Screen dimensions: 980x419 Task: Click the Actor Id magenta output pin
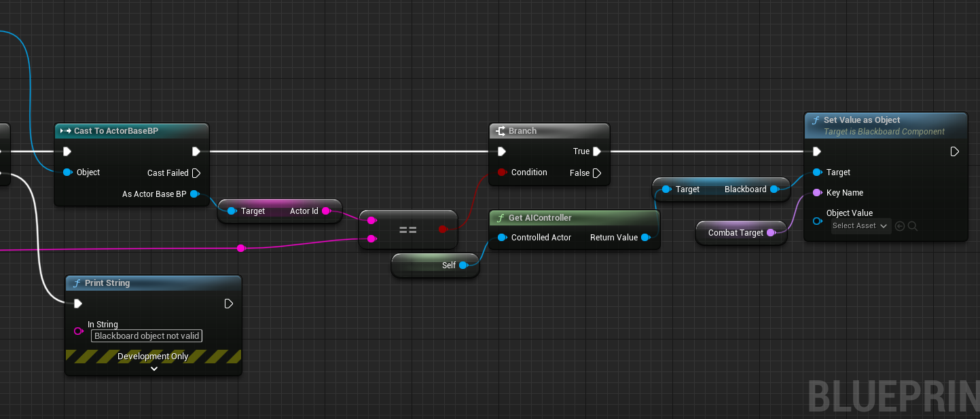tap(325, 211)
